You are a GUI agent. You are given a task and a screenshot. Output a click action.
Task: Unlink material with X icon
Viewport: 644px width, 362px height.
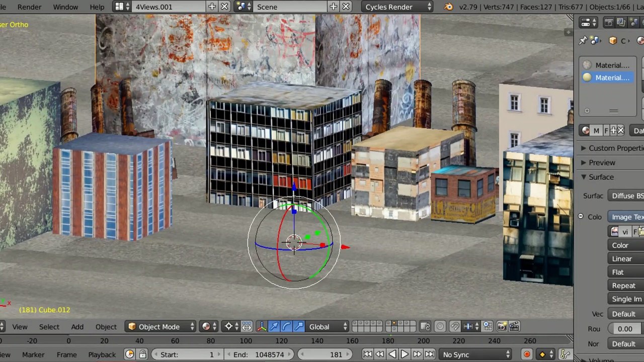[621, 130]
